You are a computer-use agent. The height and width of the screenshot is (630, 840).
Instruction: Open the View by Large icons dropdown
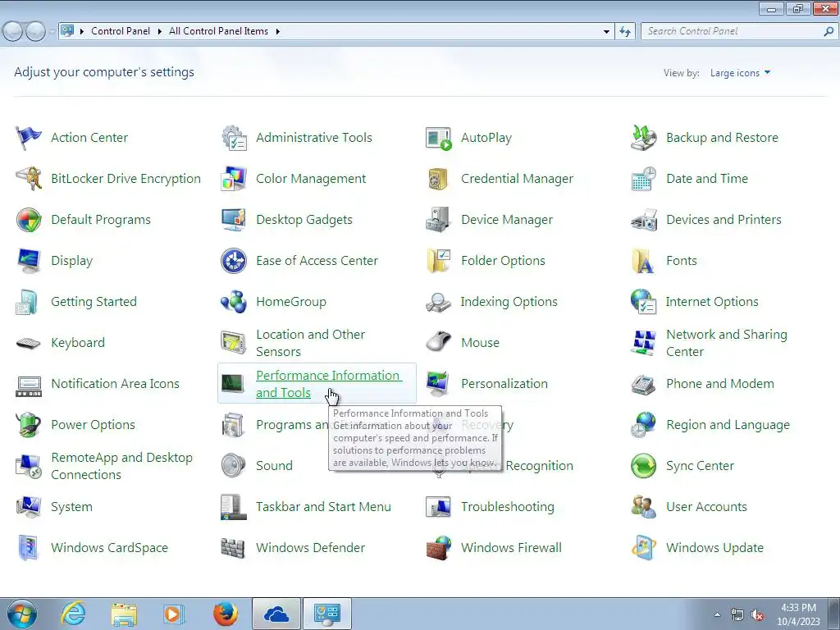click(x=741, y=73)
